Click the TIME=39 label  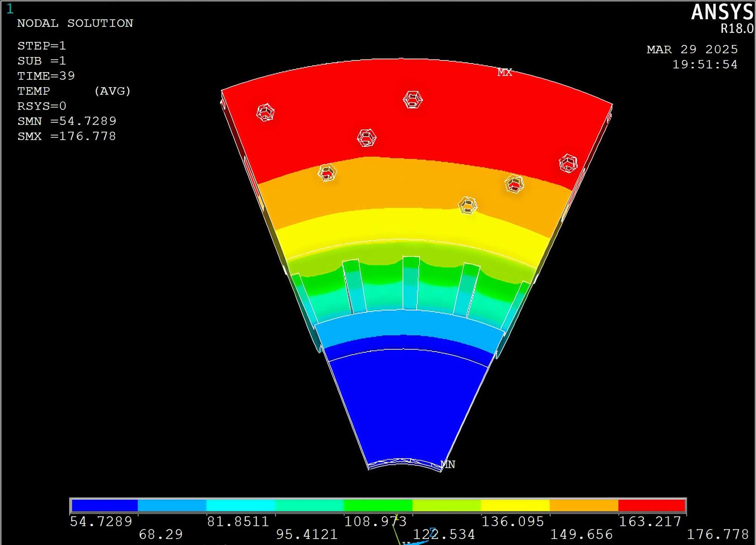pyautogui.click(x=46, y=76)
